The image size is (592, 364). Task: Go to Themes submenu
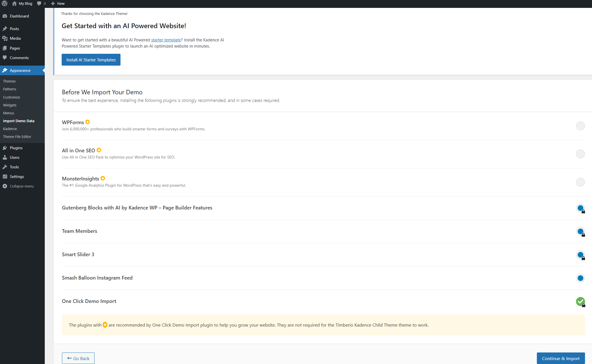tap(9, 81)
